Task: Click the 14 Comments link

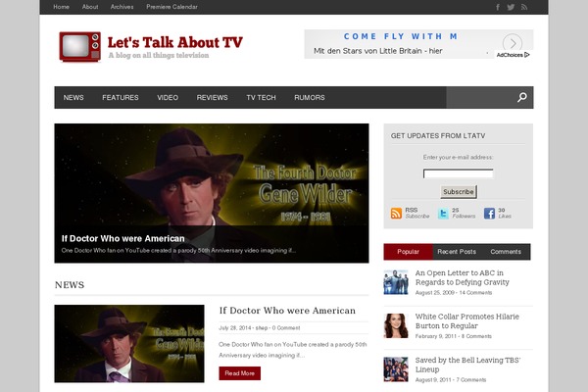Action: point(475,293)
